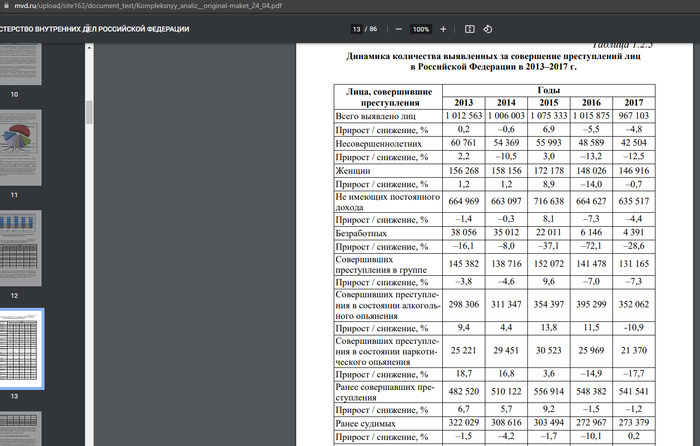Open page 12 thumbnail with bar chart

pos(20,248)
